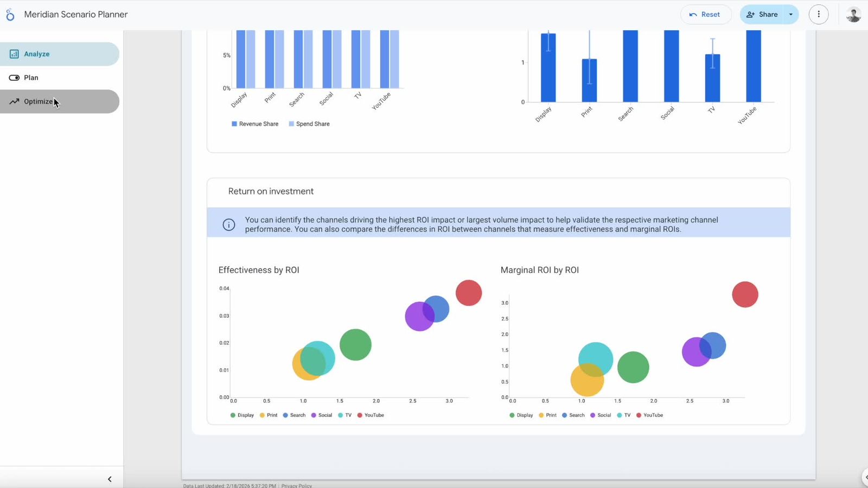Click the Display color dot in Marginal ROI legend

pos(512,415)
